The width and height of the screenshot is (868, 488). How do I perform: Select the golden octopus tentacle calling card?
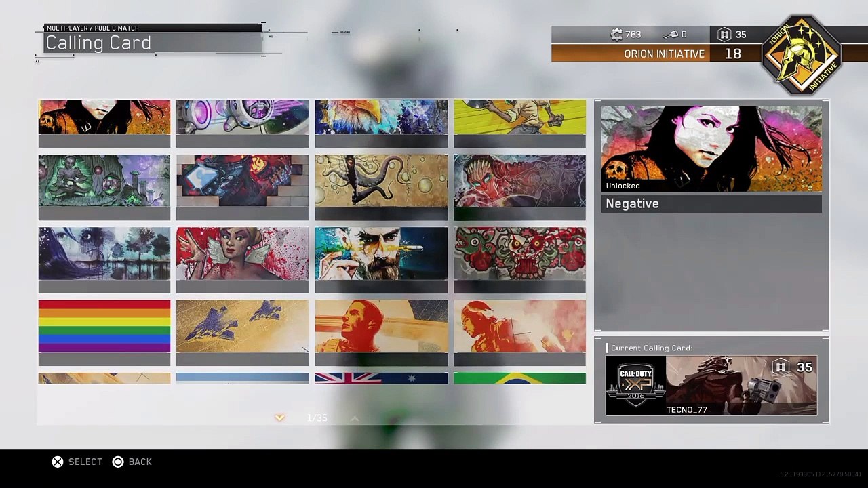tap(381, 187)
